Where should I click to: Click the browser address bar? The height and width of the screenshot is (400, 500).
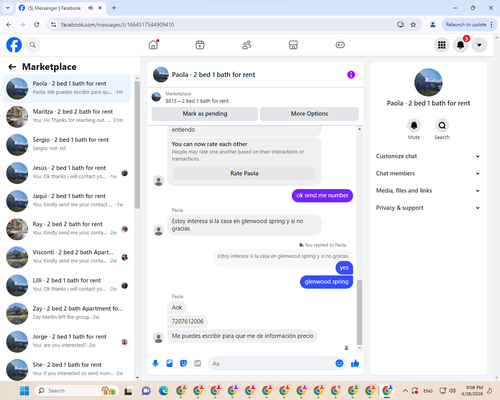[223, 25]
